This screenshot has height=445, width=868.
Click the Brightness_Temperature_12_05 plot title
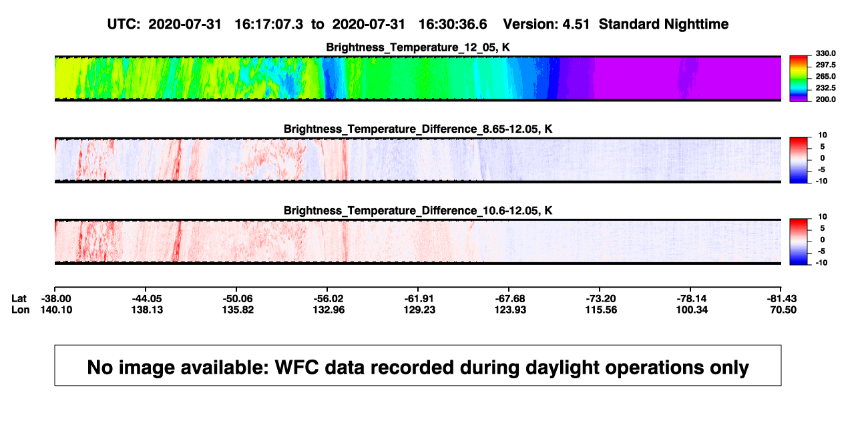click(x=418, y=47)
